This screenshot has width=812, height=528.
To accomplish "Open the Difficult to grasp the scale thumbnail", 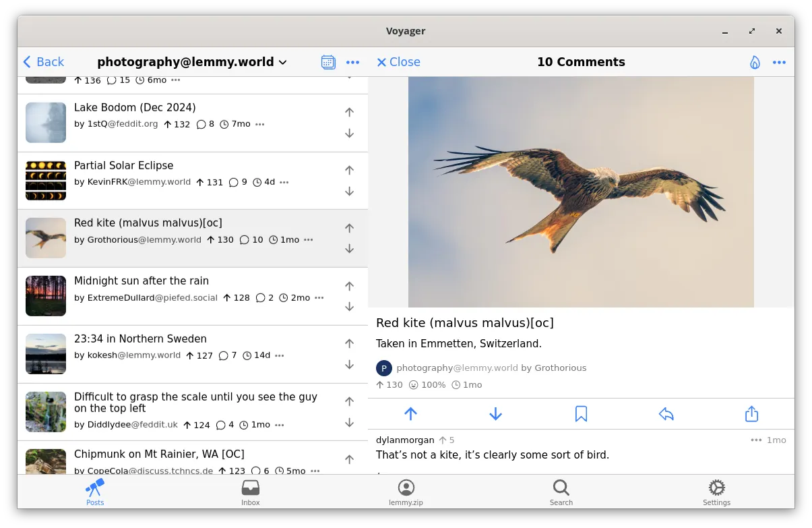I will click(46, 412).
